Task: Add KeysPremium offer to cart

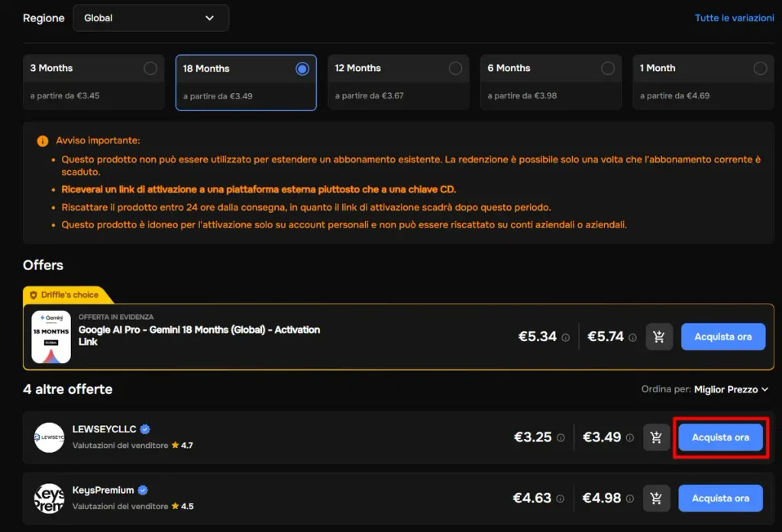Action: click(656, 498)
